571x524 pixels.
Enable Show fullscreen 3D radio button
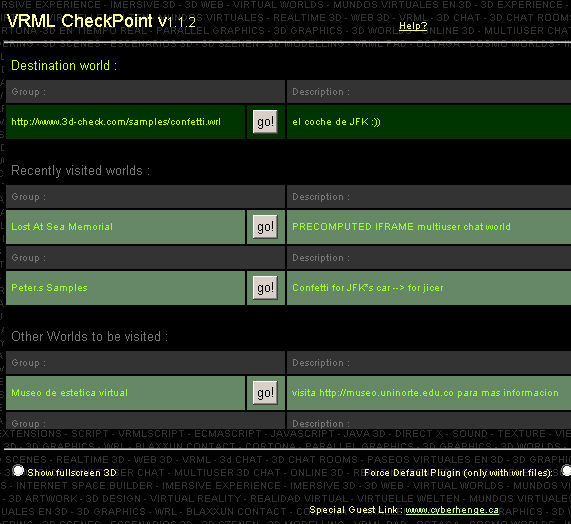(18, 470)
